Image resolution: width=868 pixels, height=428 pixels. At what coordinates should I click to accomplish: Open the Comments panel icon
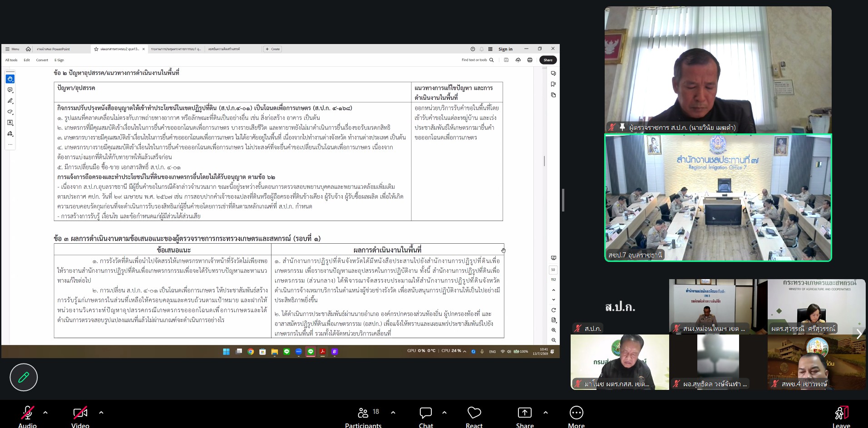[x=553, y=73]
